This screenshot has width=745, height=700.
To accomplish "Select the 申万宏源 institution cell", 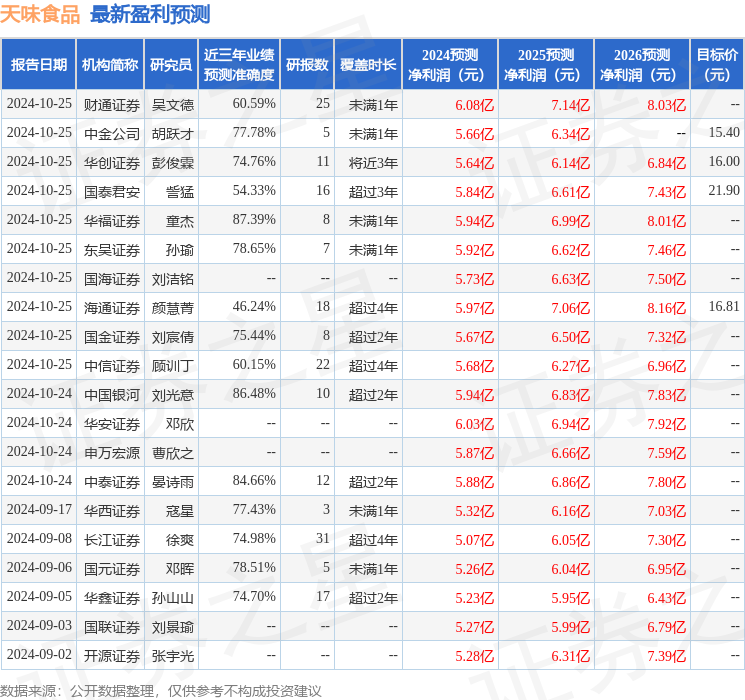I will pyautogui.click(x=112, y=452).
